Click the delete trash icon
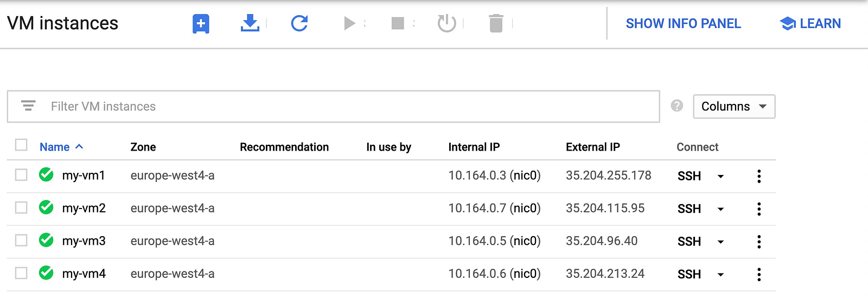This screenshot has width=868, height=299. click(x=496, y=23)
